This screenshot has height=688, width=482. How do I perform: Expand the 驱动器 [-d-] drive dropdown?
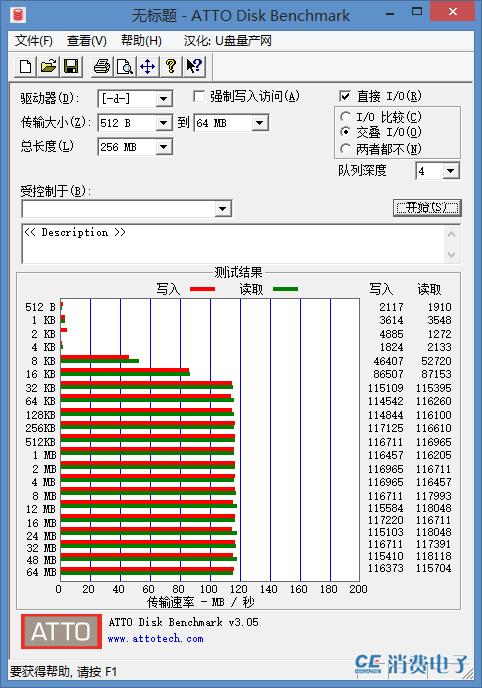click(164, 99)
